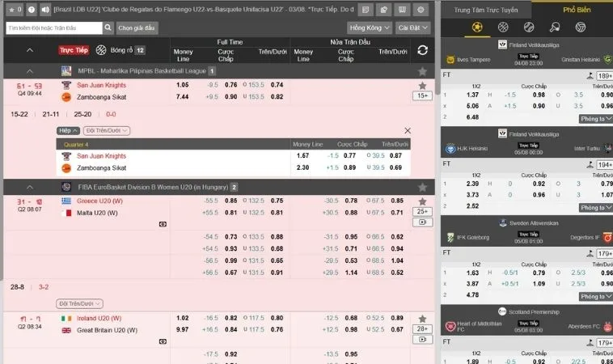
Task: Select the football icon in sports bar
Action: tap(476, 27)
